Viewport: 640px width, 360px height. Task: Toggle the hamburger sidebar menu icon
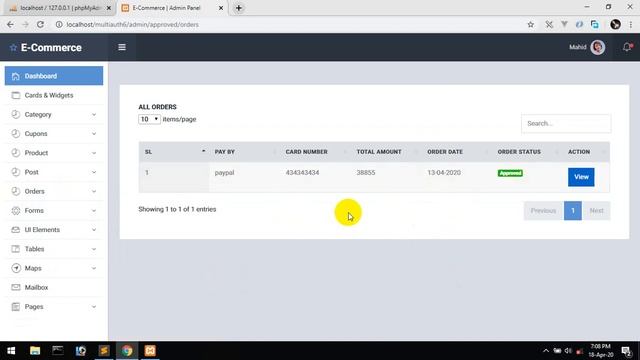122,47
